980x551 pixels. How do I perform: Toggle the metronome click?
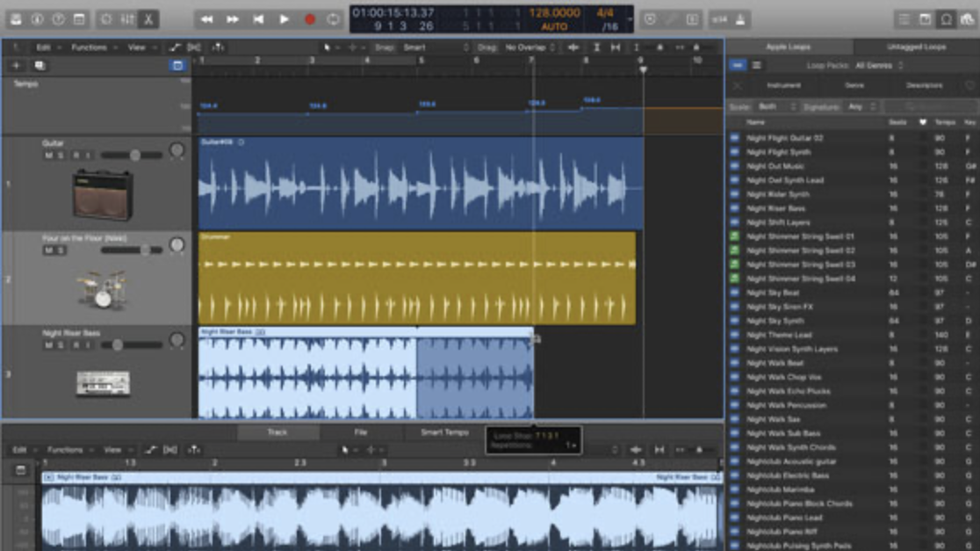coord(740,19)
